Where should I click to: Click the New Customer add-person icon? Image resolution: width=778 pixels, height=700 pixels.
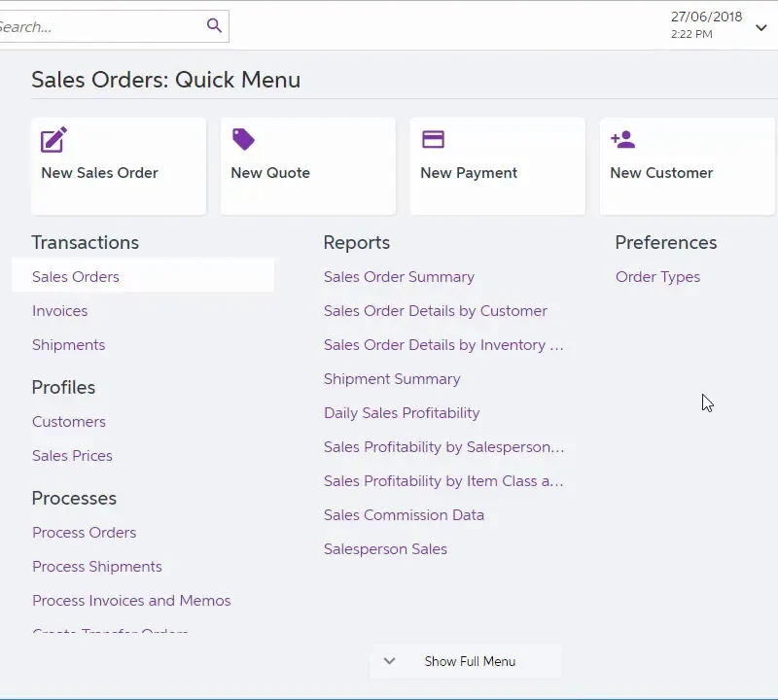click(x=622, y=139)
